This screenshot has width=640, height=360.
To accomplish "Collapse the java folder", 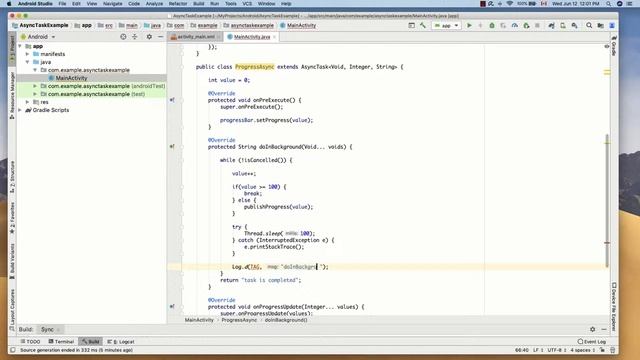I will point(28,62).
